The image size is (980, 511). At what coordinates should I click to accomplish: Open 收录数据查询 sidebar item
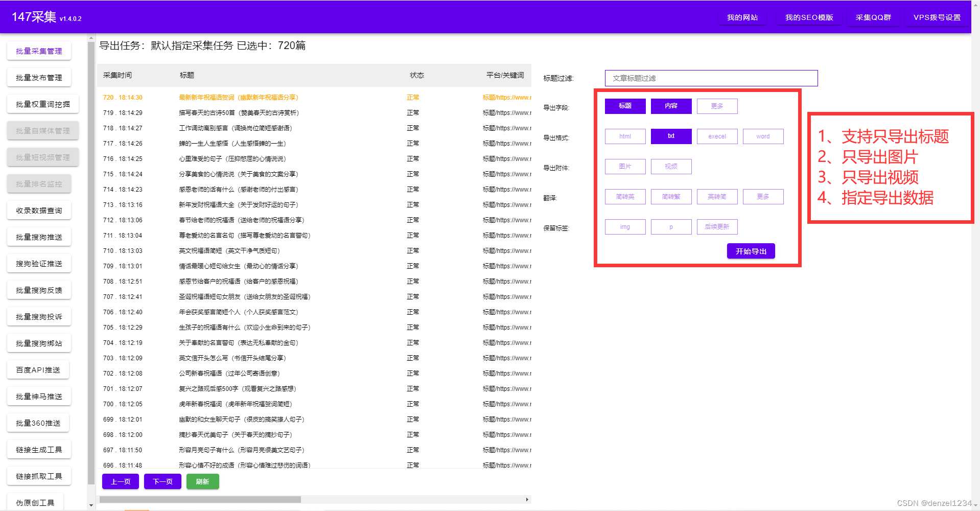click(39, 211)
